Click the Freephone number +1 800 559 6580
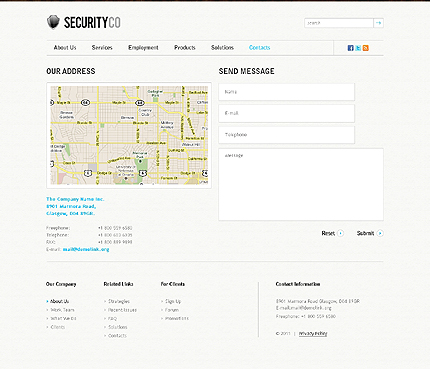The height and width of the screenshot is (369, 430). (x=115, y=228)
